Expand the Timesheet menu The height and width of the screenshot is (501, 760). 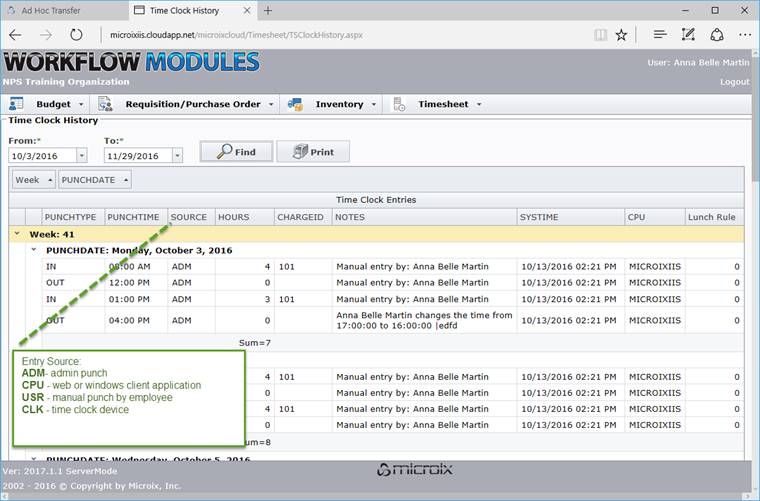[x=449, y=104]
